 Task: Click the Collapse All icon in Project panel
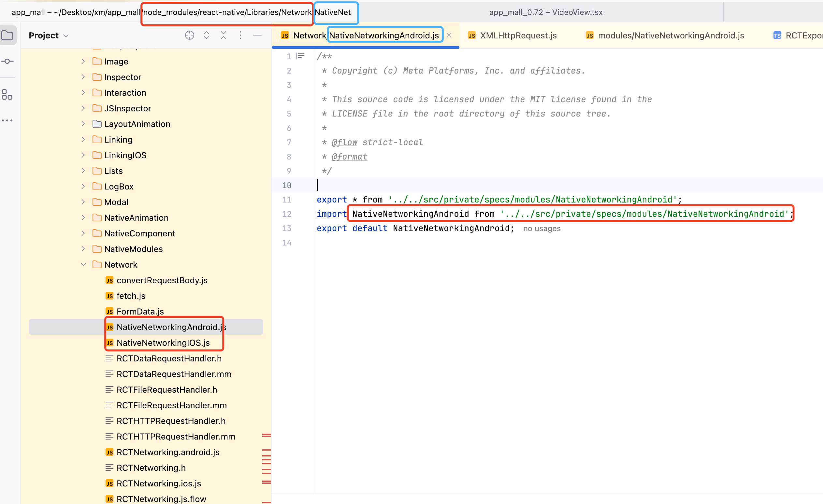pos(224,35)
